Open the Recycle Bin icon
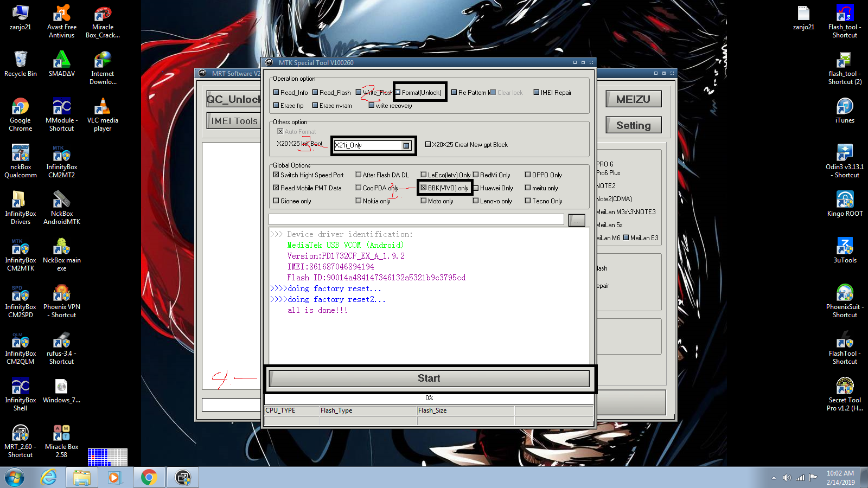The height and width of the screenshot is (488, 868). [x=21, y=63]
